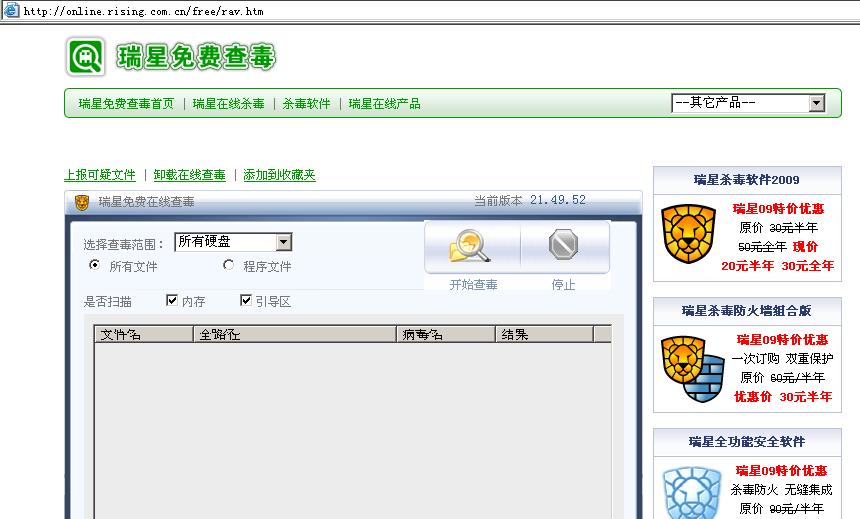This screenshot has width=860, height=519.
Task: Open the blue lion full-security image
Action: pyautogui.click(x=691, y=492)
